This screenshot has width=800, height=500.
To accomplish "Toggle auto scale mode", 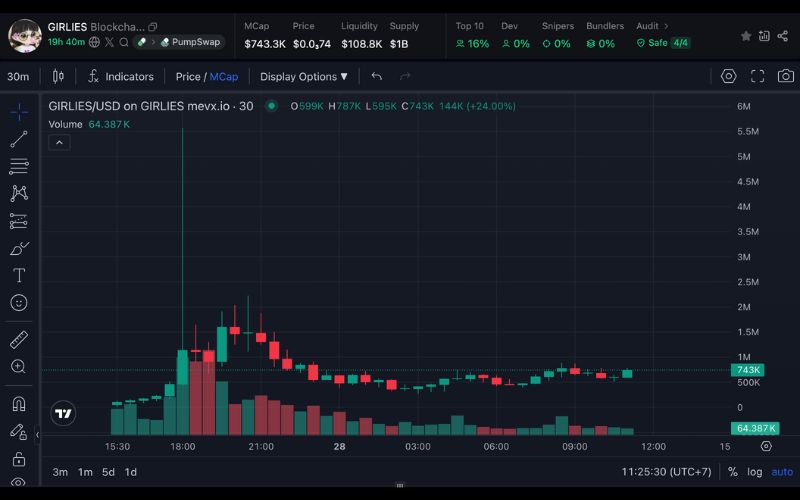I will [782, 472].
